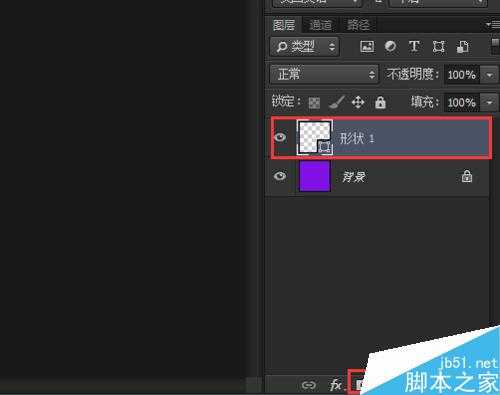The height and width of the screenshot is (395, 500).
Task: Filter for type layers T icon
Action: 414,47
